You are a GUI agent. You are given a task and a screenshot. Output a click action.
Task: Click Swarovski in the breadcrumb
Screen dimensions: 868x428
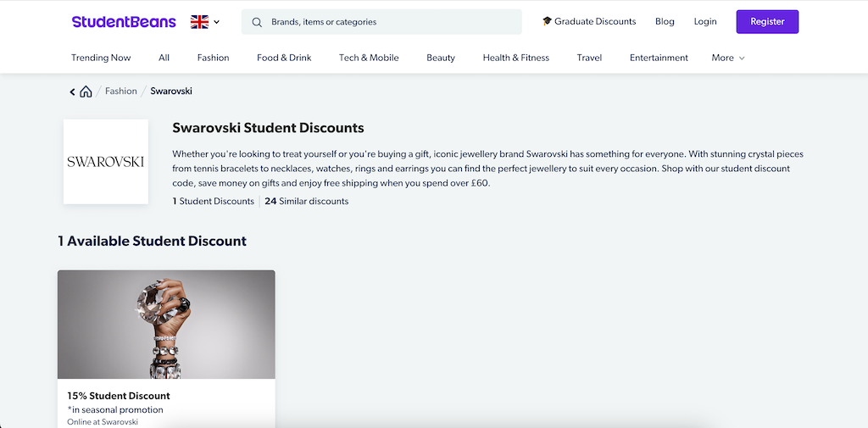171,91
